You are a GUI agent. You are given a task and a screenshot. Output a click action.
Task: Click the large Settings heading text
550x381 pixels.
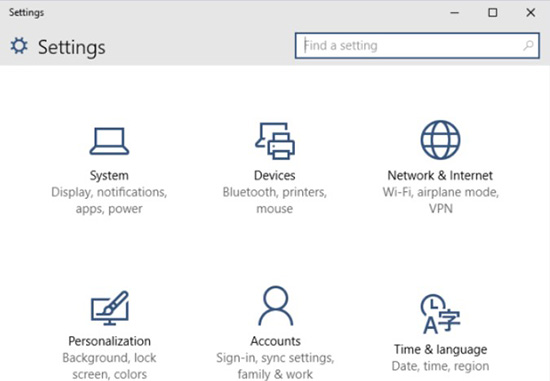72,48
